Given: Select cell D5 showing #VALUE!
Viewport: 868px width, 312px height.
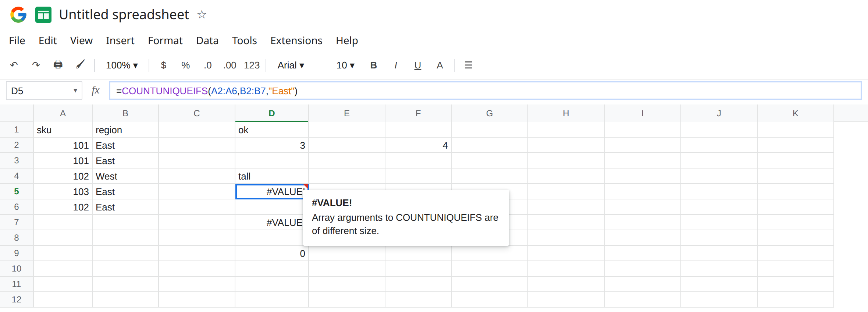Looking at the screenshot, I should [272, 192].
